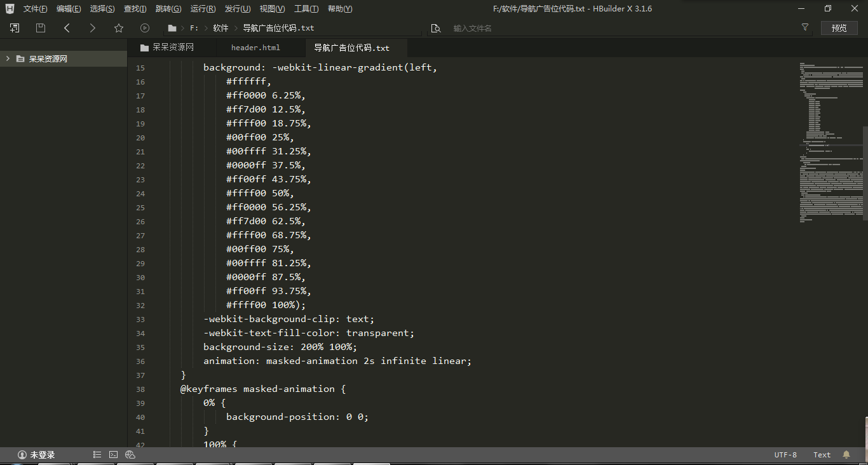Click the file search icon
The width and height of the screenshot is (868, 465).
[436, 28]
